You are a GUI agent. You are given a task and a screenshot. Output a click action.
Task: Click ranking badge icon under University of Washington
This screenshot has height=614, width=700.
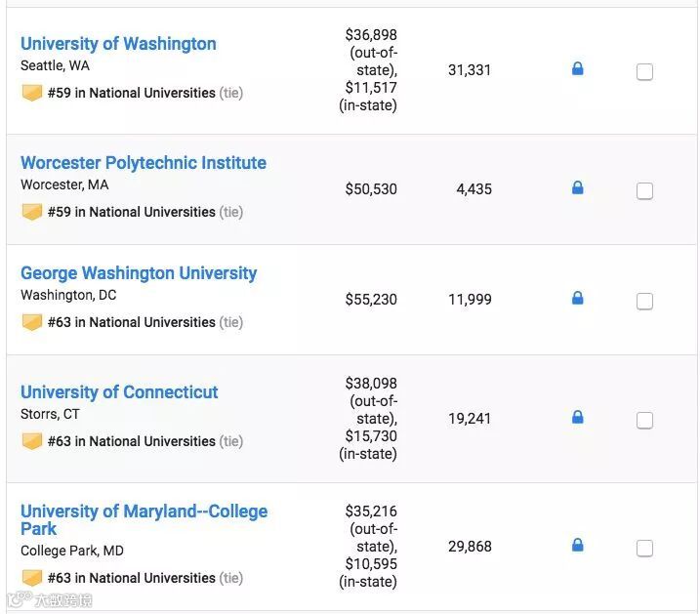click(x=32, y=93)
